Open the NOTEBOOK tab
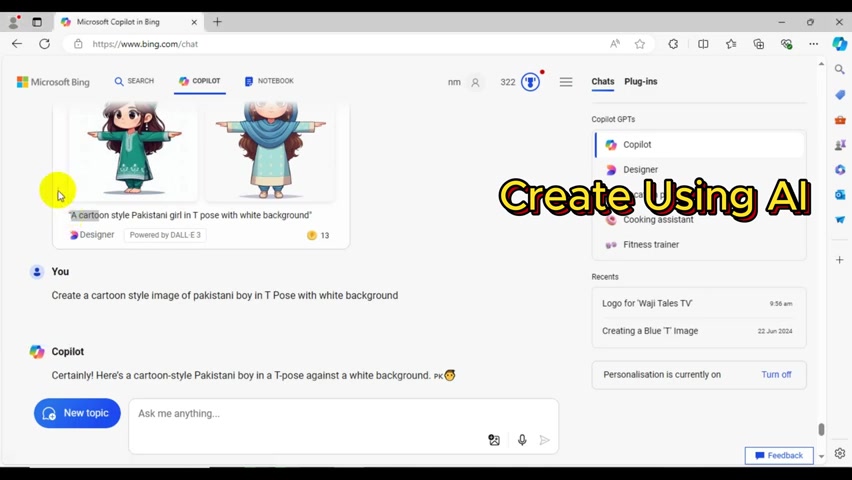The image size is (852, 480). click(269, 81)
